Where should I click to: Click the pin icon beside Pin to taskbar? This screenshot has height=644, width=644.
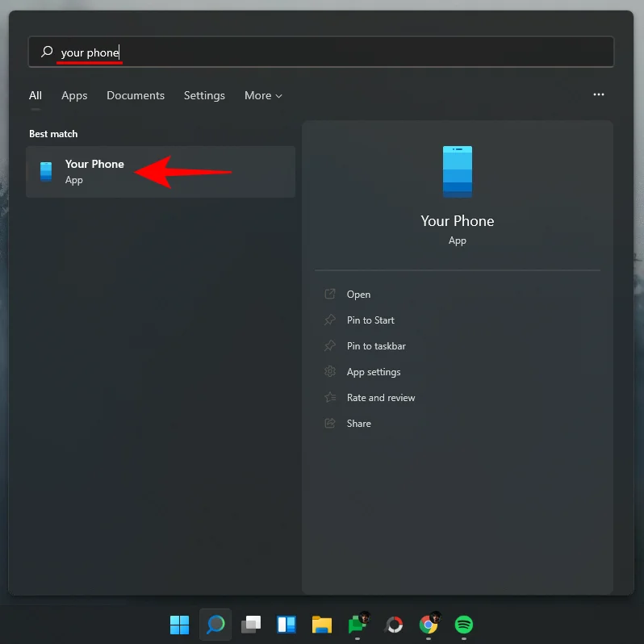pos(330,346)
